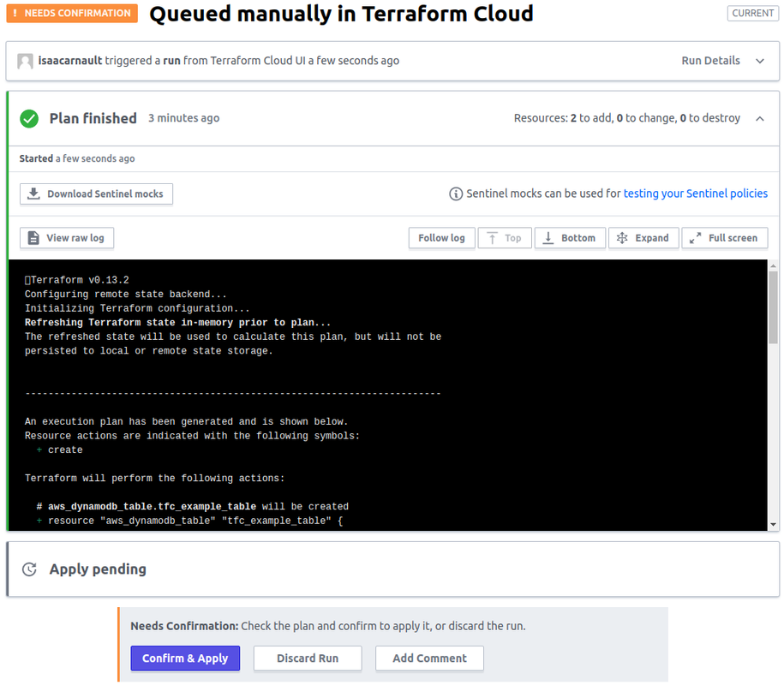
Task: Click "Refreshing Terraform state in-memory" log line
Action: point(177,323)
